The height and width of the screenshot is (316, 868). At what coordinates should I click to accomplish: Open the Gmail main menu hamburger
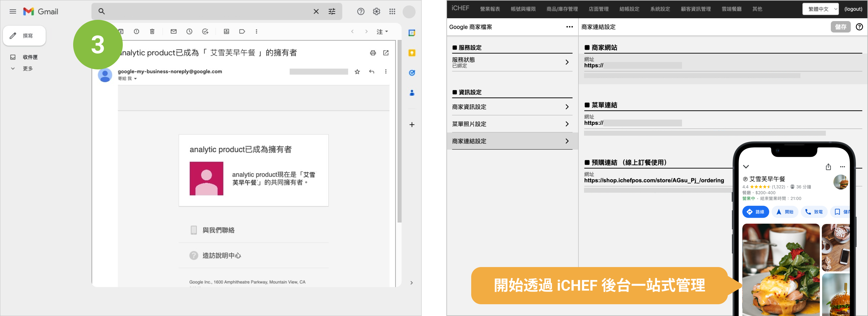point(13,11)
